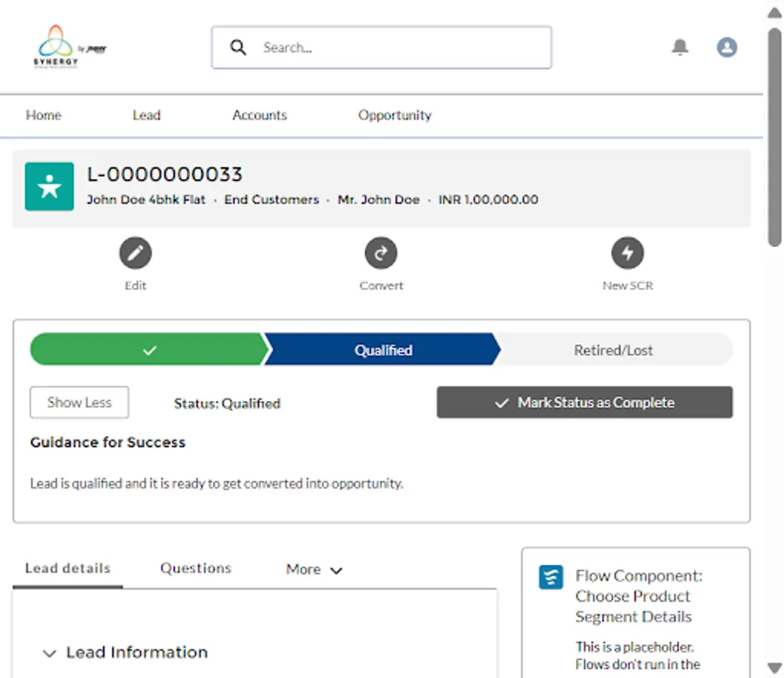Click Show Less in the path panel
Viewport: 784px width, 678px height.
(x=78, y=402)
